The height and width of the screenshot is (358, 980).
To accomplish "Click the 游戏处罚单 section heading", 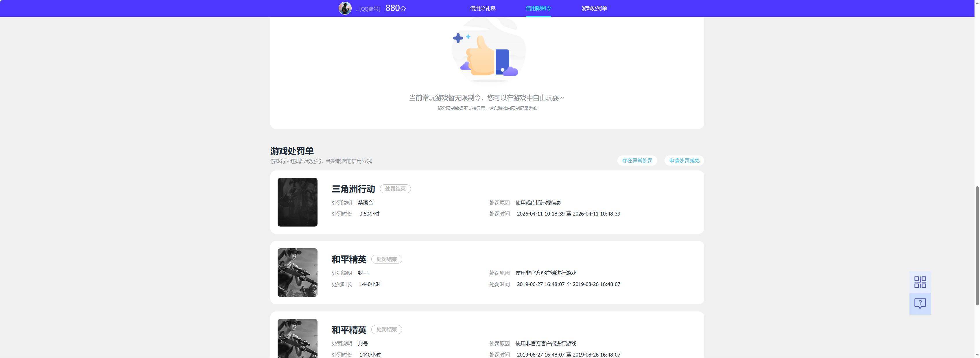I will 292,151.
